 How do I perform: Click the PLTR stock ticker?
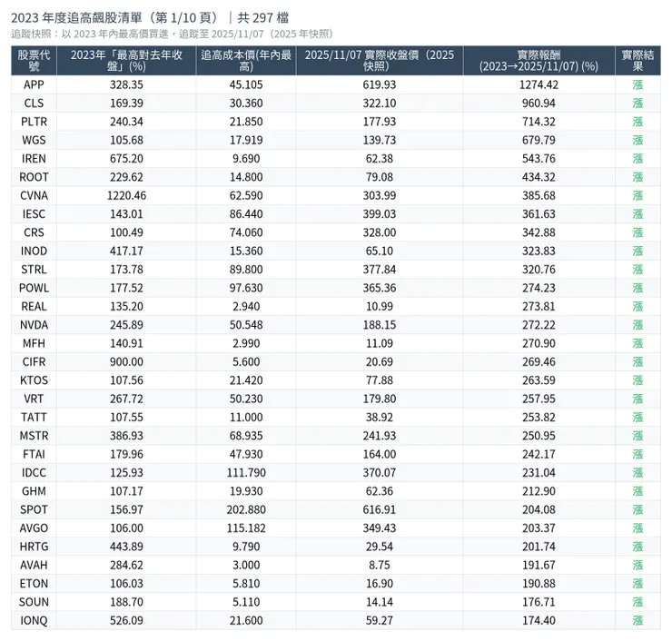pos(34,122)
